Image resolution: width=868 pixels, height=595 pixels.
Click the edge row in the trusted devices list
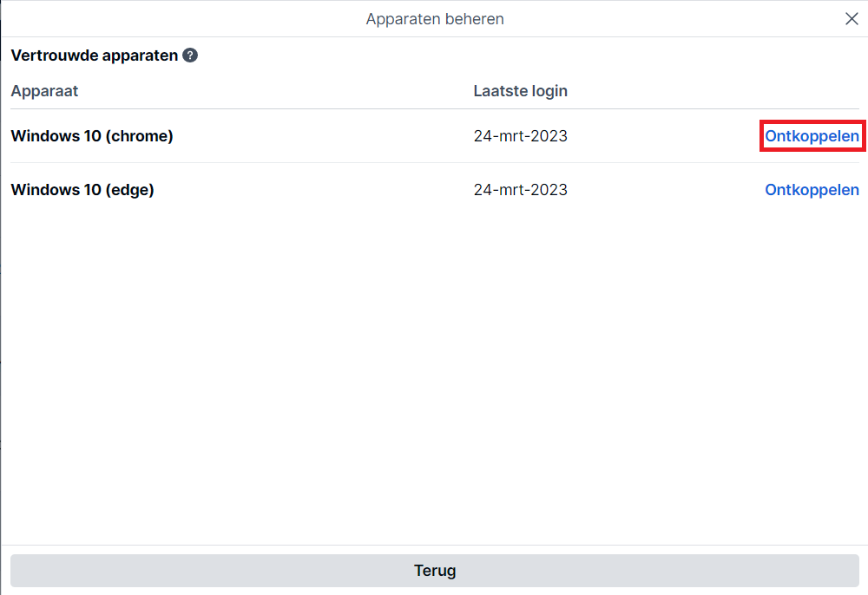(435, 190)
